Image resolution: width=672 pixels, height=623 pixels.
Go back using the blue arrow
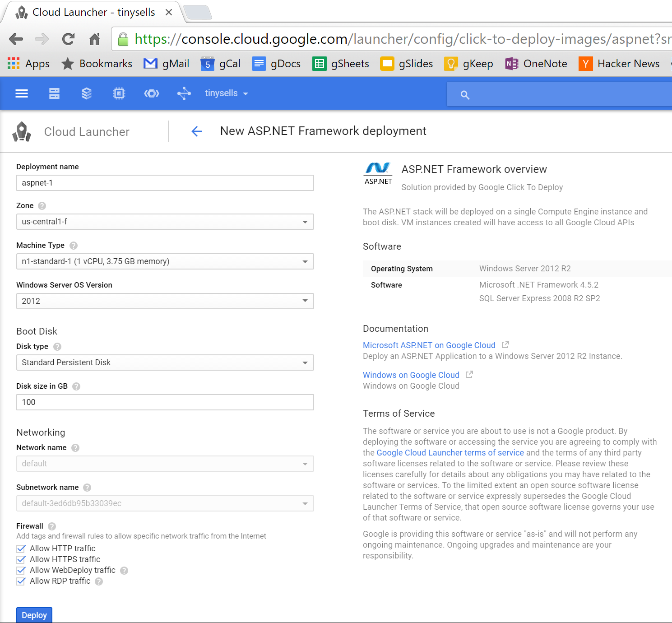click(197, 131)
